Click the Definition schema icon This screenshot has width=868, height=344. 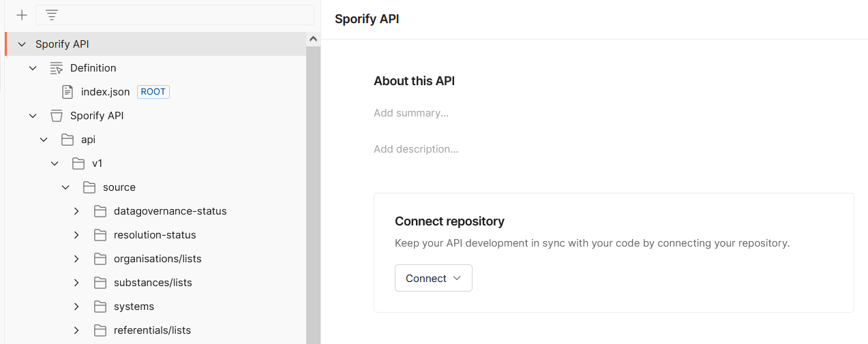click(x=56, y=68)
